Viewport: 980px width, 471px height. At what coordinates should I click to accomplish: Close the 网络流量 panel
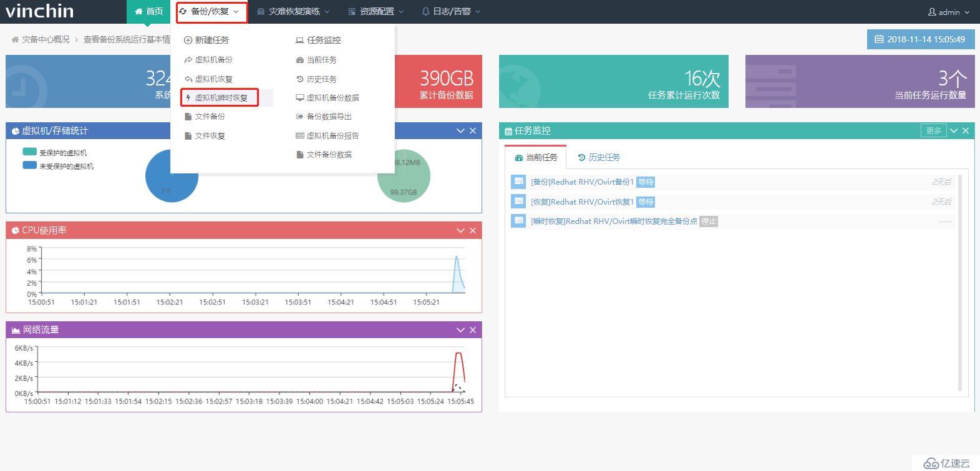[x=473, y=329]
